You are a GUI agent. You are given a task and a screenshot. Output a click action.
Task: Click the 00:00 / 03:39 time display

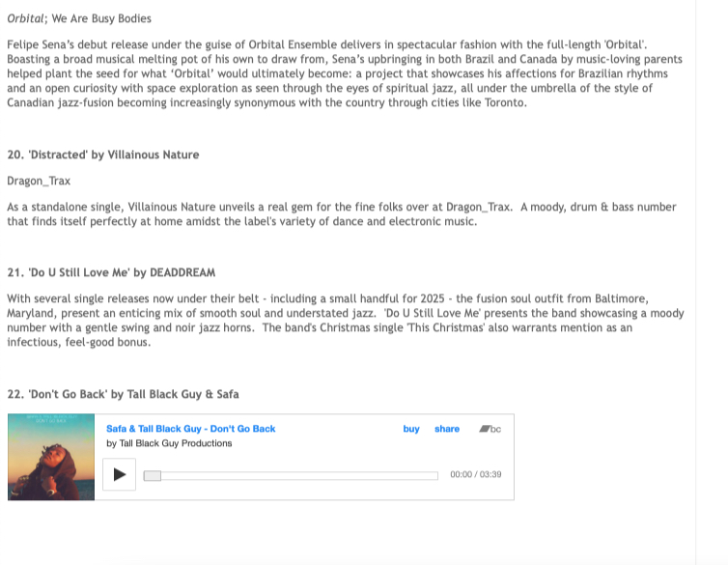coord(475,474)
